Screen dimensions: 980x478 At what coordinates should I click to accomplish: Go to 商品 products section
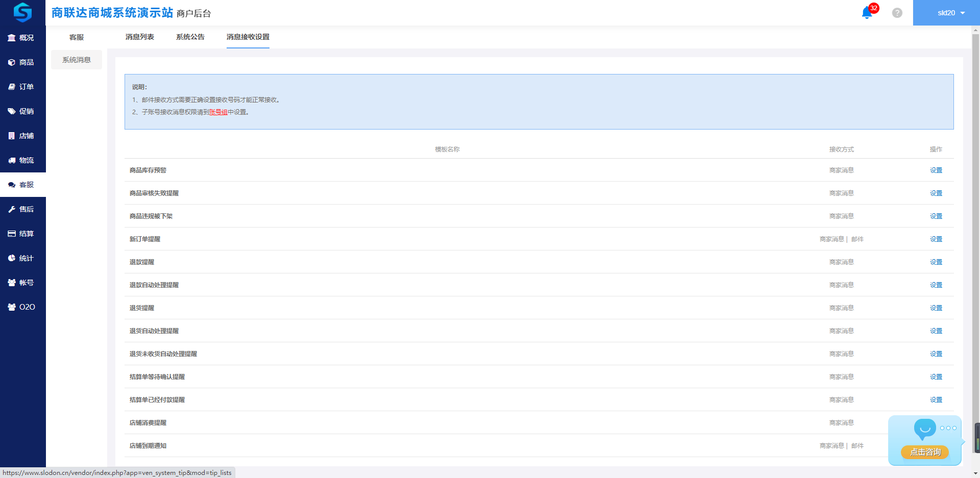point(22,62)
